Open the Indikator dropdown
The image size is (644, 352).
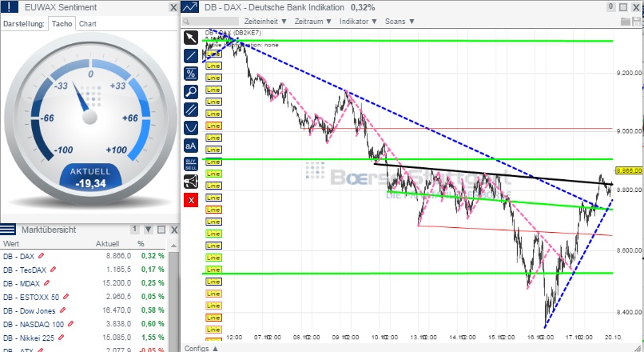(x=358, y=22)
